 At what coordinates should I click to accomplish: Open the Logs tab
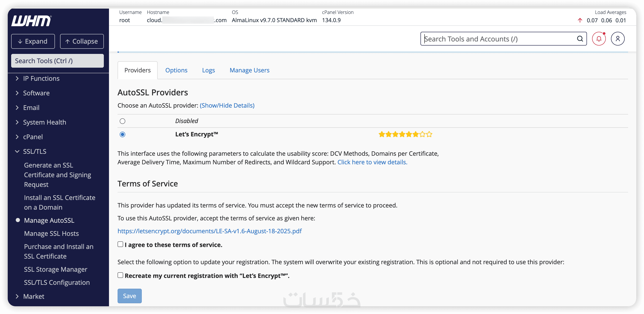click(209, 70)
